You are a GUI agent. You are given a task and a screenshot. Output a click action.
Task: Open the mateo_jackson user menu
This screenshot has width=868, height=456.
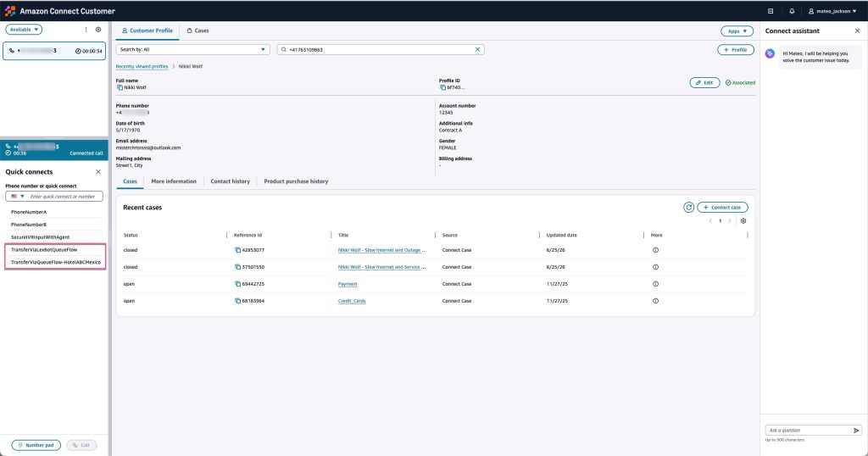coord(832,11)
